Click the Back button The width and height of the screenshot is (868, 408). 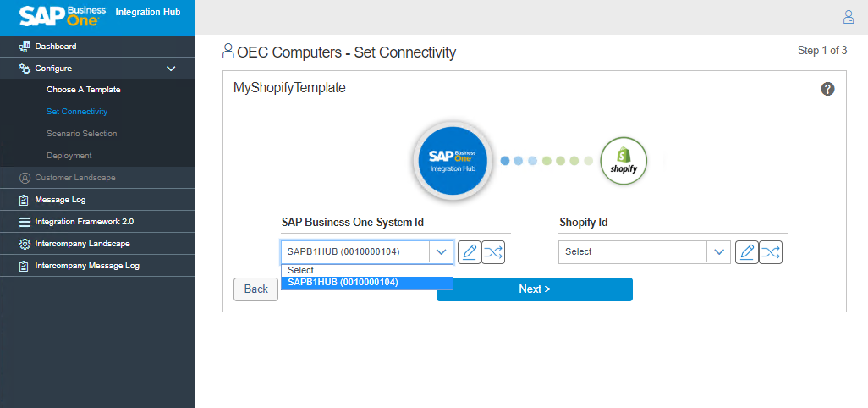click(x=255, y=289)
